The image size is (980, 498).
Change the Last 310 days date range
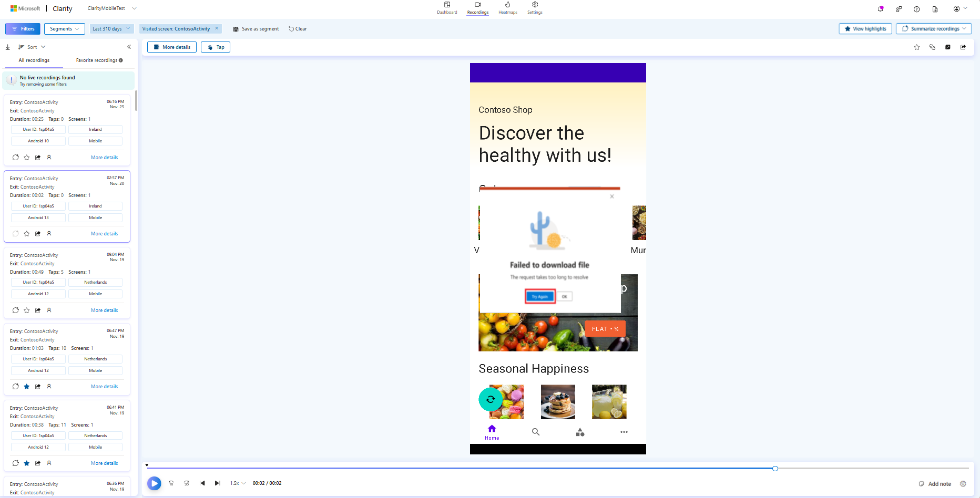tap(111, 29)
